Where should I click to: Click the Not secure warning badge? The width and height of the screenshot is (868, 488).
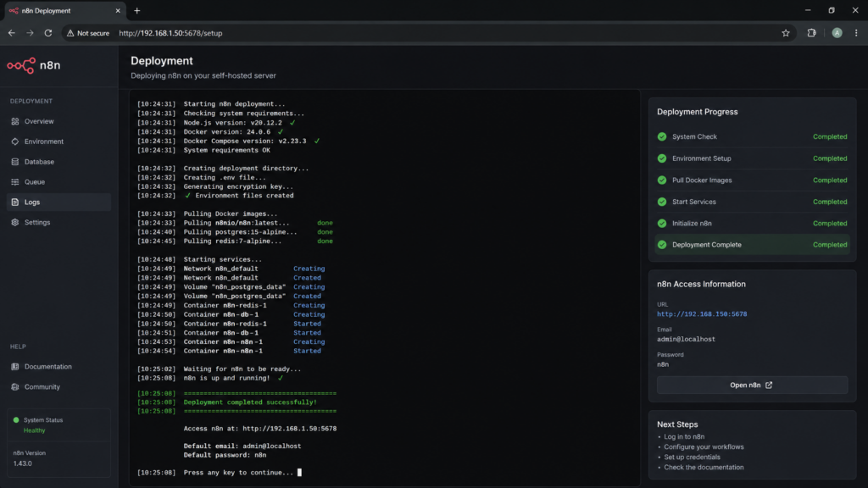click(88, 33)
